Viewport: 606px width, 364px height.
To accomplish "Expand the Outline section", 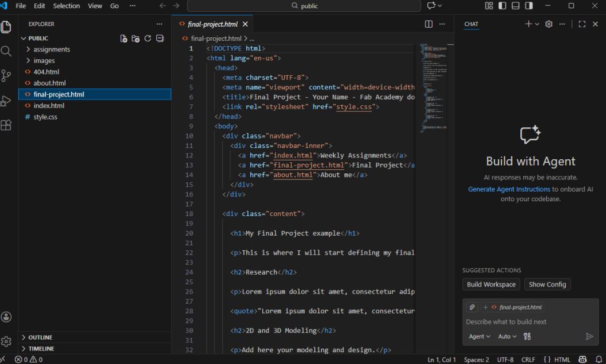I will point(40,337).
